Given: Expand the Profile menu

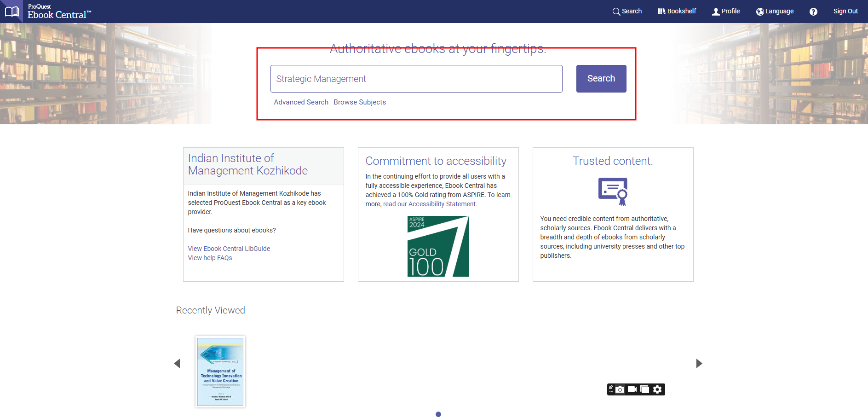Looking at the screenshot, I should (726, 12).
